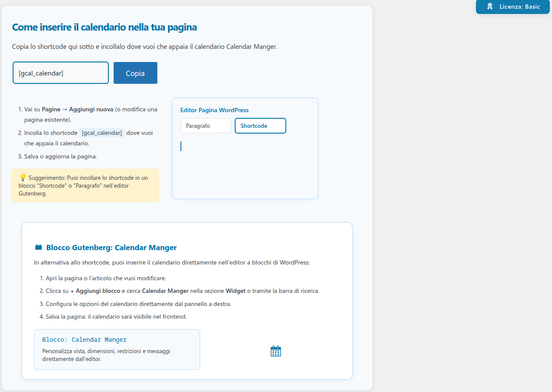Switch to the Shortcode tab
The height and width of the screenshot is (392, 552).
tap(260, 126)
